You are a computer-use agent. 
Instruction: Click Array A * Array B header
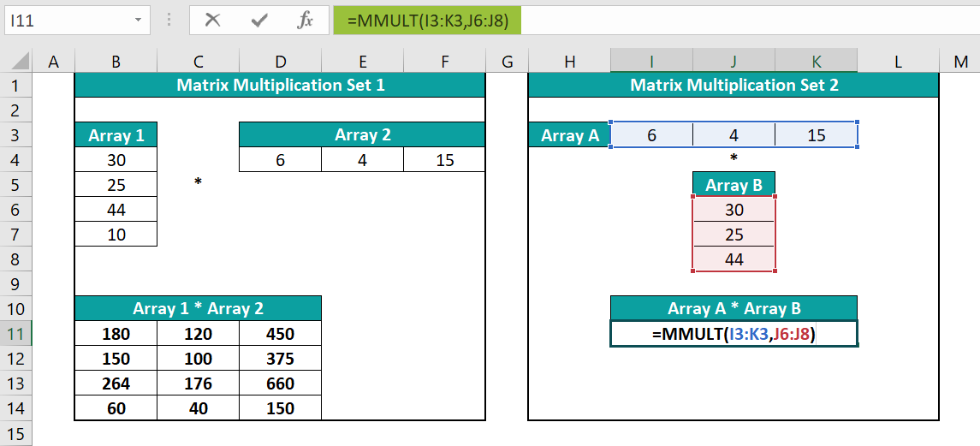pos(734,308)
